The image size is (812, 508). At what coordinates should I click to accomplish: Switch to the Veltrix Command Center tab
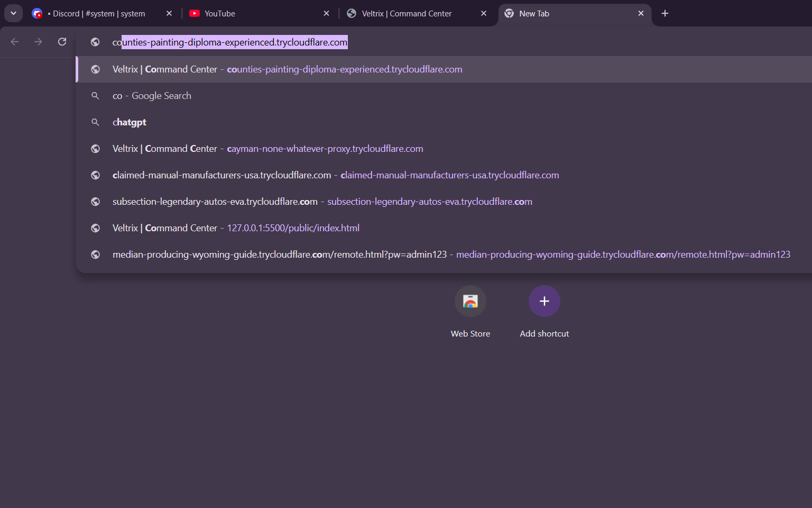coord(407,13)
